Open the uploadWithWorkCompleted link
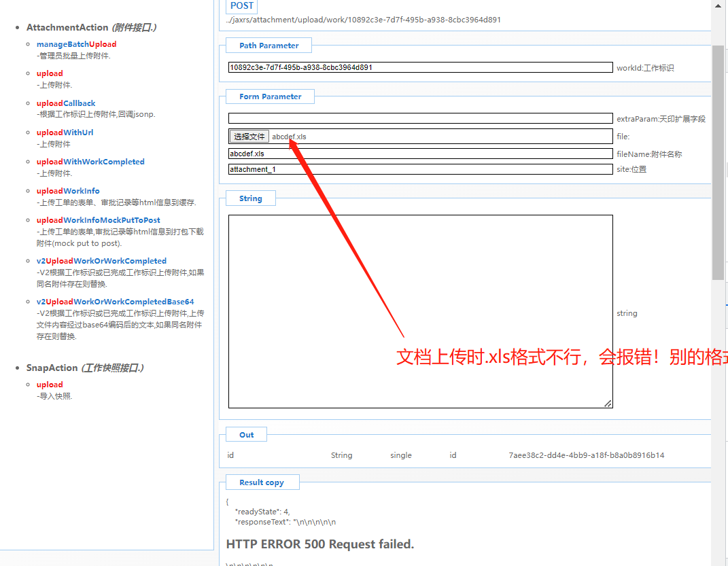728x566 pixels. coord(90,162)
